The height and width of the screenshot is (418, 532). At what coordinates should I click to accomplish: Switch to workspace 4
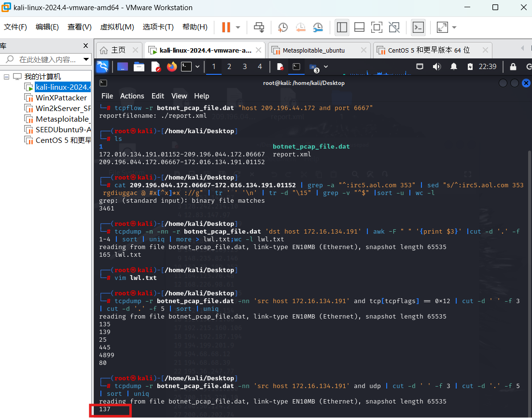tap(260, 67)
